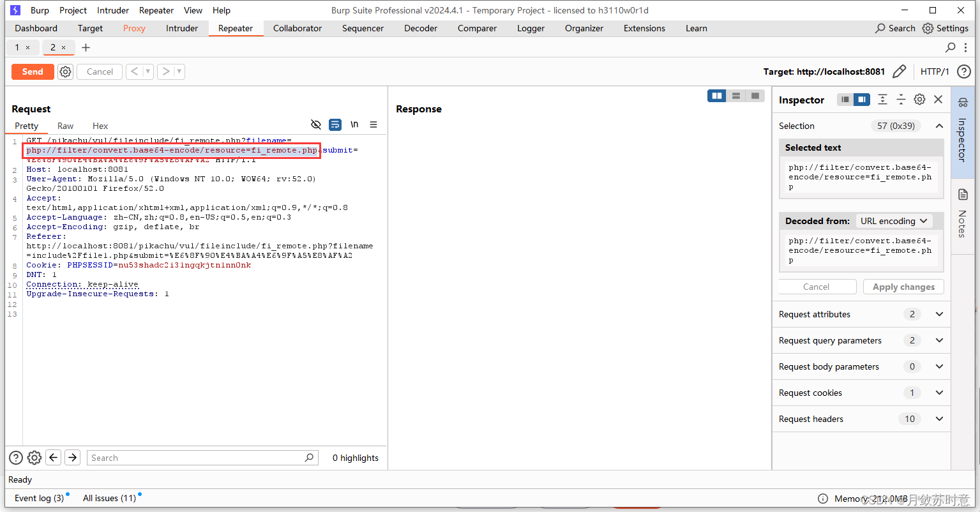Set top-bottom request/response layout
This screenshot has height=512, width=980.
(x=736, y=96)
